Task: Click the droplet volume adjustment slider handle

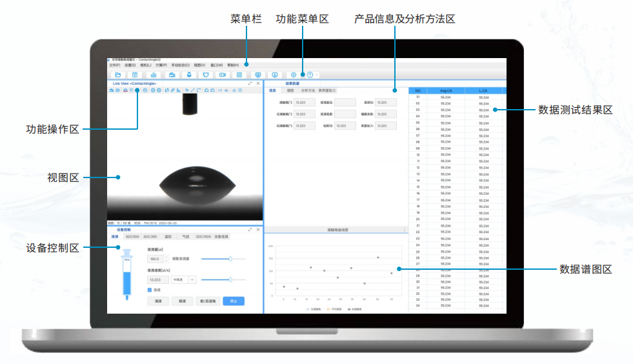Action: coord(230,258)
